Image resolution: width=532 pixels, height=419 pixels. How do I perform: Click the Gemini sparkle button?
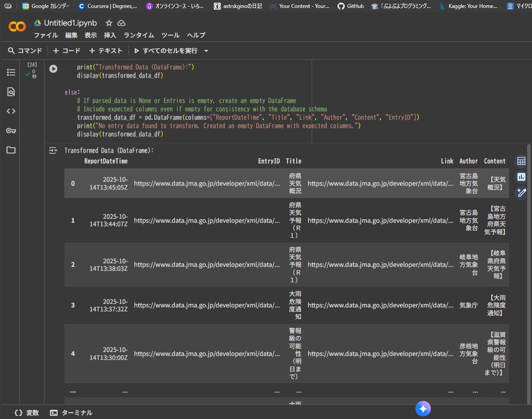[x=423, y=408]
